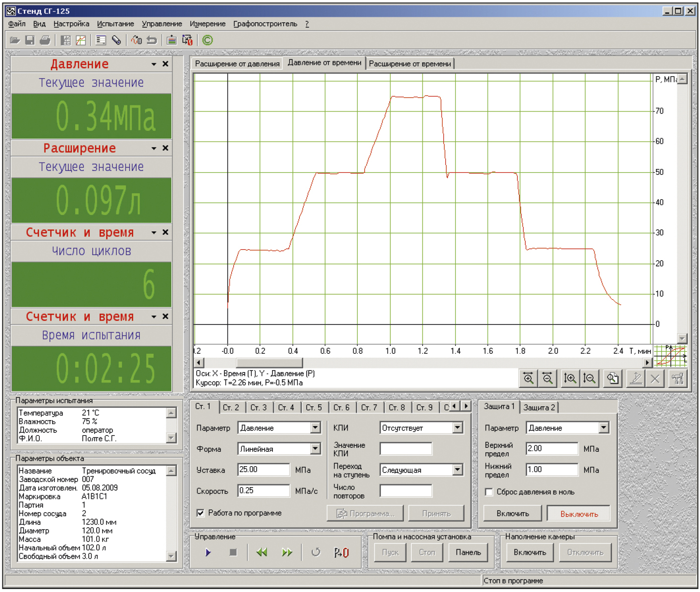This screenshot has height=592, width=700.
Task: Open graph settings hammer icon
Action: [x=678, y=378]
